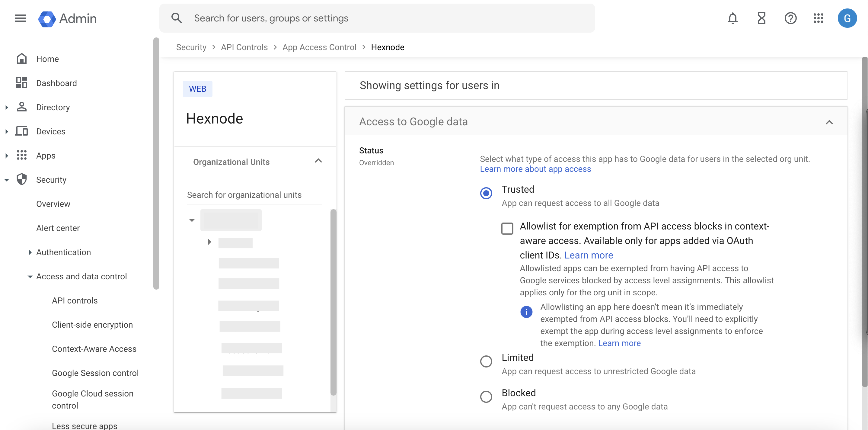The width and height of the screenshot is (868, 430).
Task: Open Learn more about app access link
Action: coord(535,169)
